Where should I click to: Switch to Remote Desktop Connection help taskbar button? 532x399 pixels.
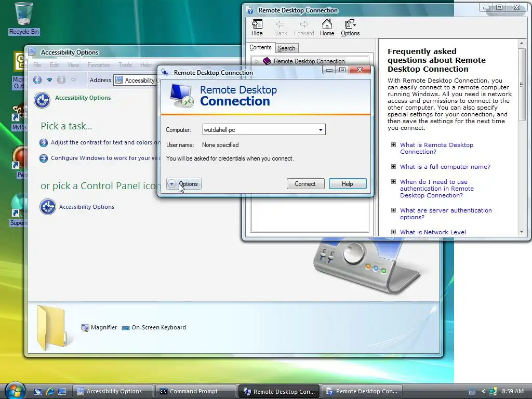pyautogui.click(x=362, y=391)
